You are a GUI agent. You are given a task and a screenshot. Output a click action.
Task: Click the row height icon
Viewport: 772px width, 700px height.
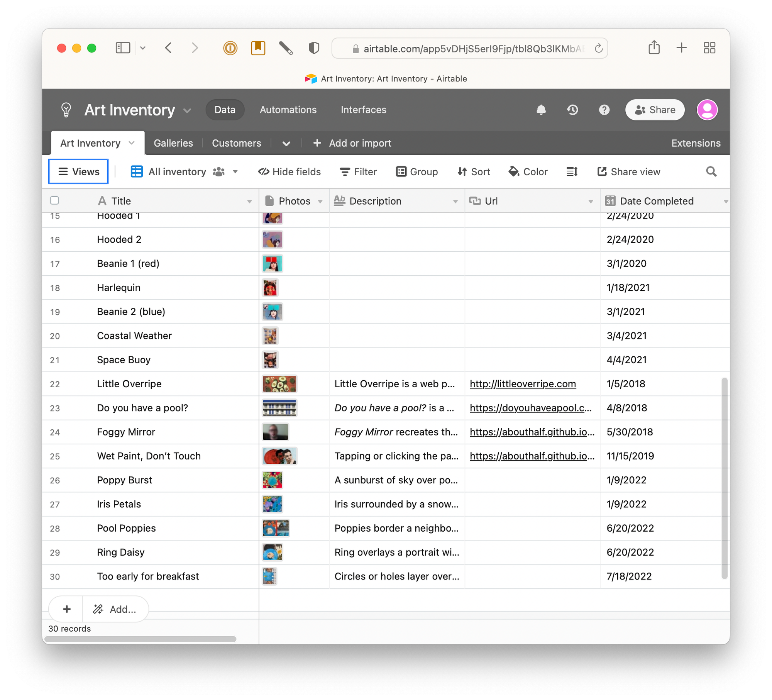click(572, 172)
